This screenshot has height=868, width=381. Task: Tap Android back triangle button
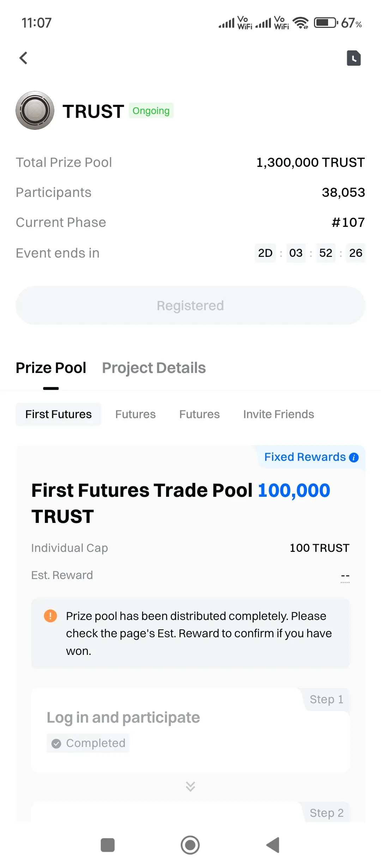click(273, 845)
